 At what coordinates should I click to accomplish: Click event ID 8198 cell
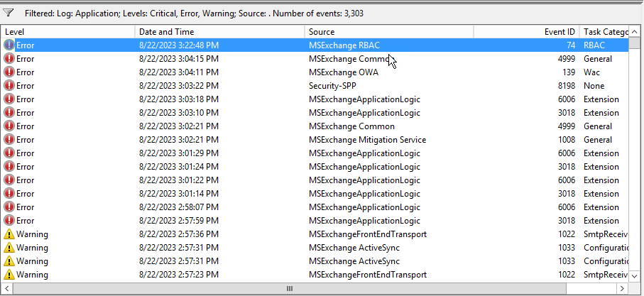coord(567,86)
